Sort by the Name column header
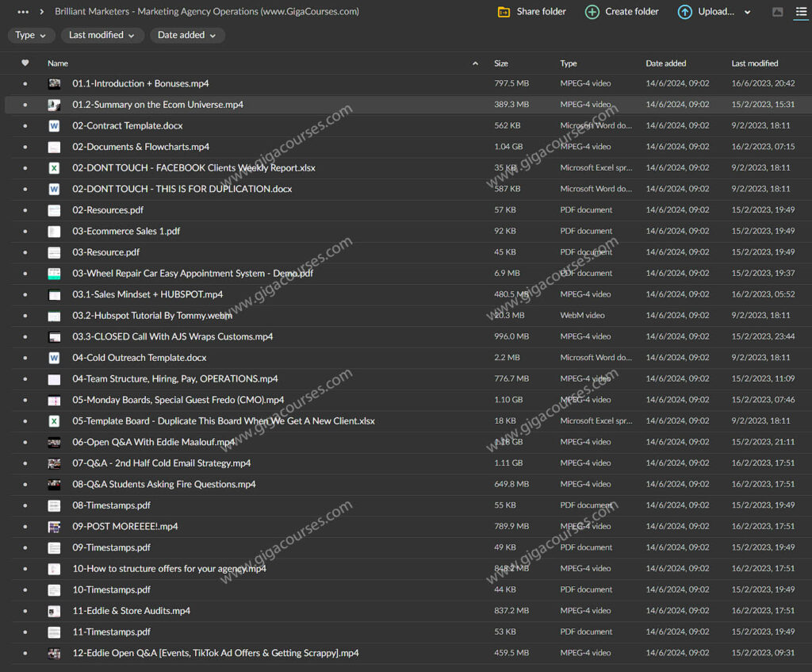Screen dimensions: 812x672 (x=58, y=63)
